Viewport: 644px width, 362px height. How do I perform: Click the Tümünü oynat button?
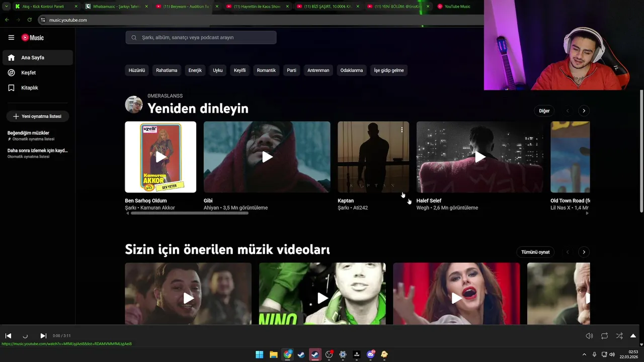click(535, 252)
